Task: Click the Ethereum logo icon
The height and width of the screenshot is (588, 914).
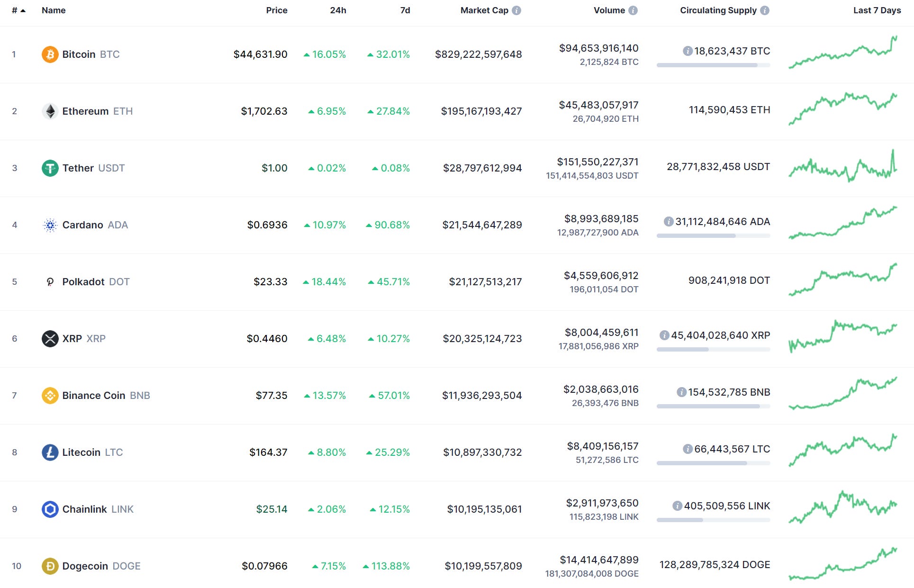Action: point(50,111)
